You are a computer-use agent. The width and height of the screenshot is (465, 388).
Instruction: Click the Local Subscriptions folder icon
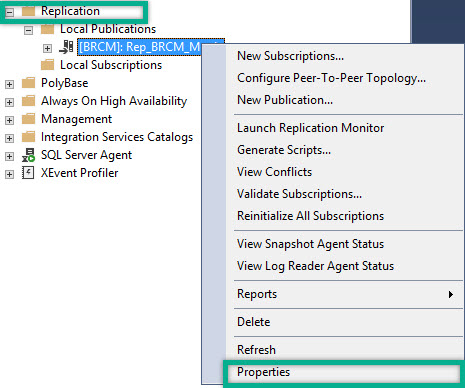[x=47, y=65]
